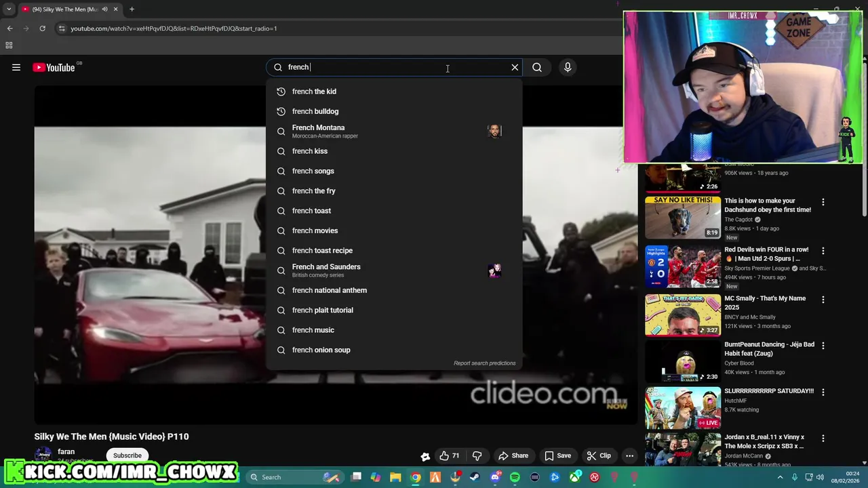Open Steam from the taskbar
Screen dimensions: 868x488
coord(475,477)
